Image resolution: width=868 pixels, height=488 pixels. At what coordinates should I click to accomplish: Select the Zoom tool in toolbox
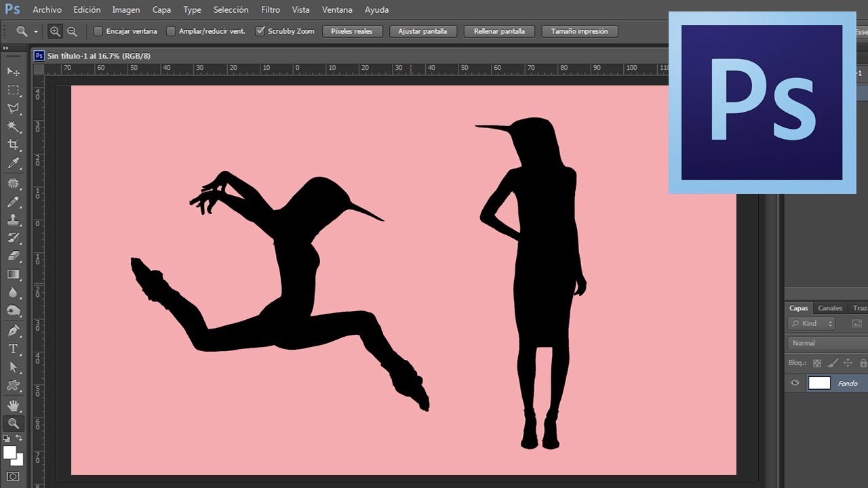[x=13, y=424]
